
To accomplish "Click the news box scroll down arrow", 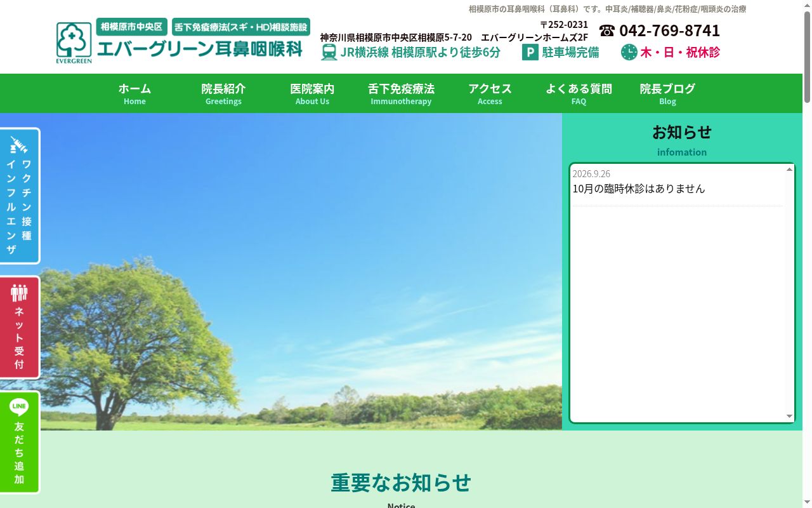I will (790, 417).
